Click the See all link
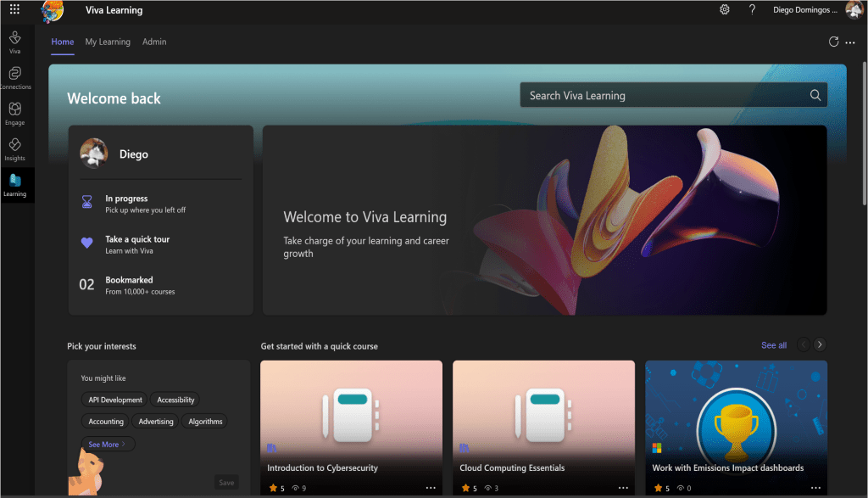868x498 pixels. [773, 345]
